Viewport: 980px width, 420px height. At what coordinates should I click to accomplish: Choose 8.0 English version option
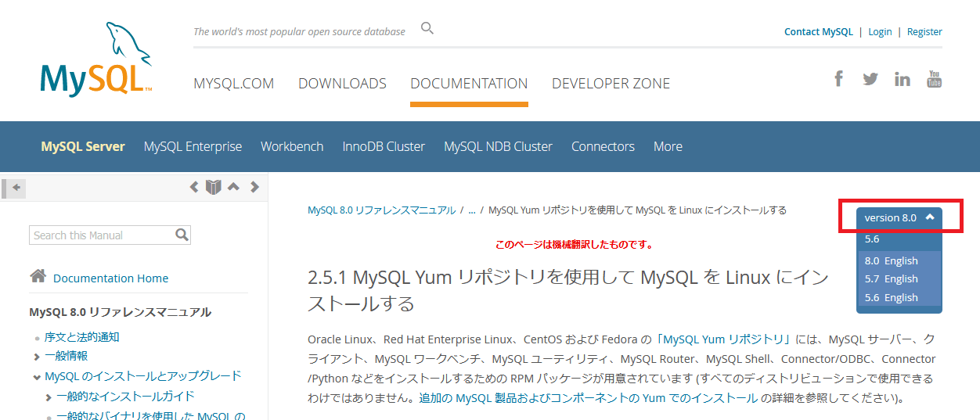891,260
